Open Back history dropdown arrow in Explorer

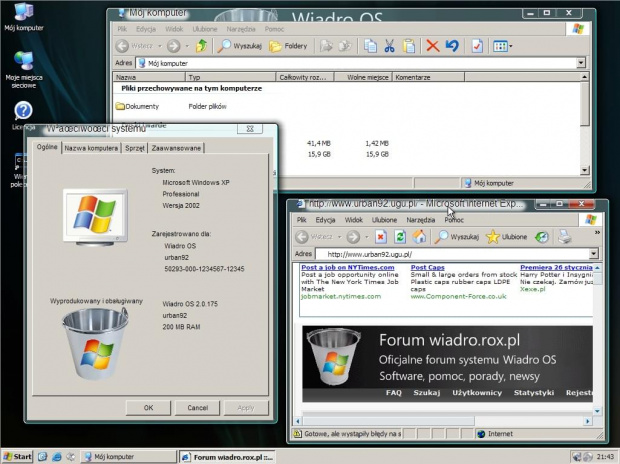tap(160, 46)
